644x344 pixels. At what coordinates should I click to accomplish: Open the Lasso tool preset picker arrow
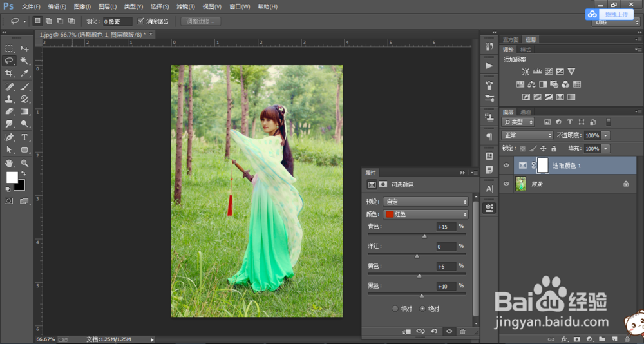coord(24,21)
